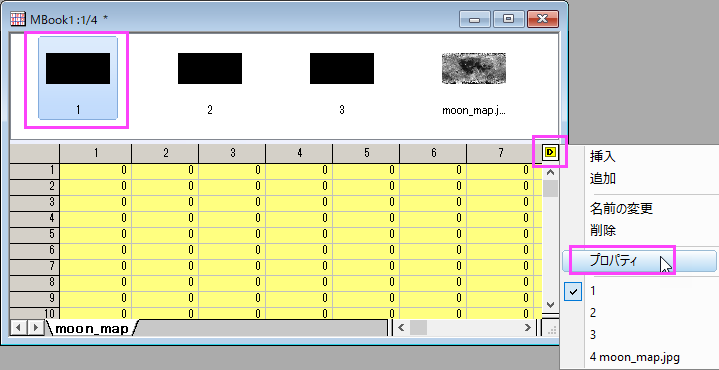
Task: Select matrix object 3 thumbnail
Action: pyautogui.click(x=342, y=78)
